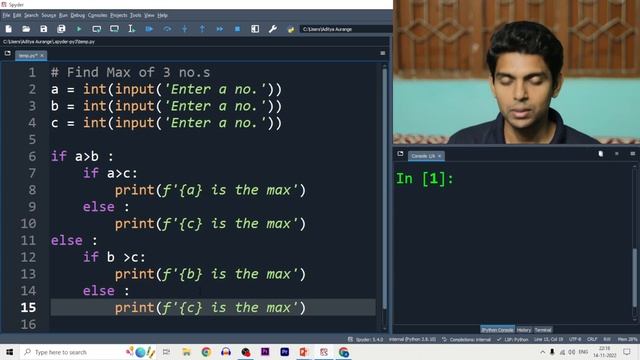Maximize the current pane
Viewport: 640px width, 360px height.
(255, 29)
